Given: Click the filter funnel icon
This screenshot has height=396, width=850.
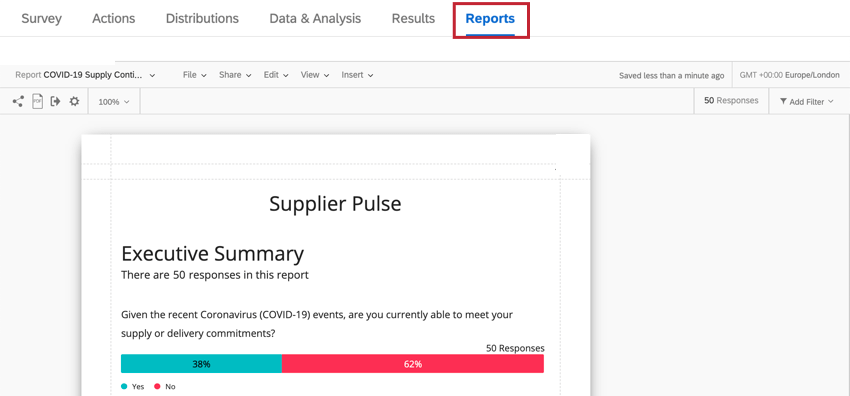Looking at the screenshot, I should coord(783,101).
